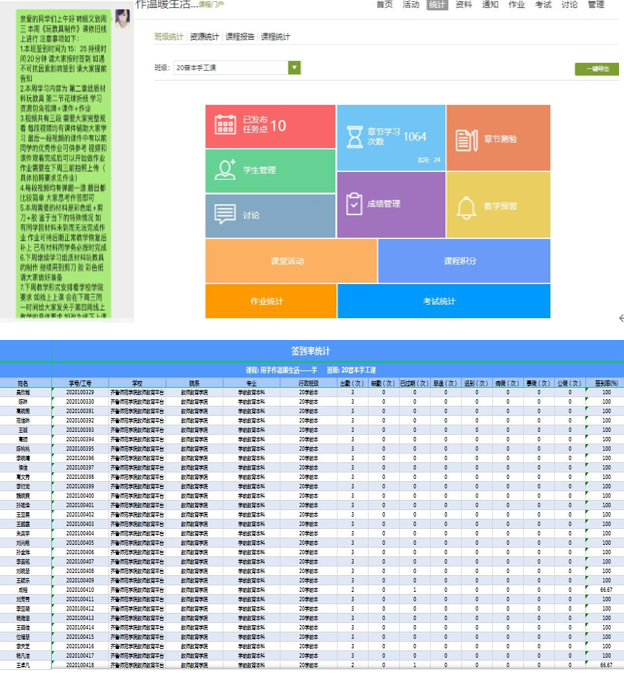Viewport: 624px width, 676px height.
Task: Open the 课程统计 tab
Action: tap(275, 37)
